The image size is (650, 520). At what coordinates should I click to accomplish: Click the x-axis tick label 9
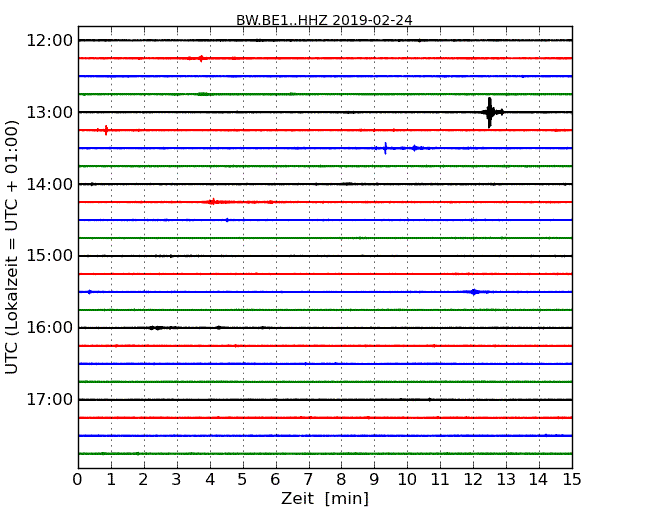click(x=374, y=480)
